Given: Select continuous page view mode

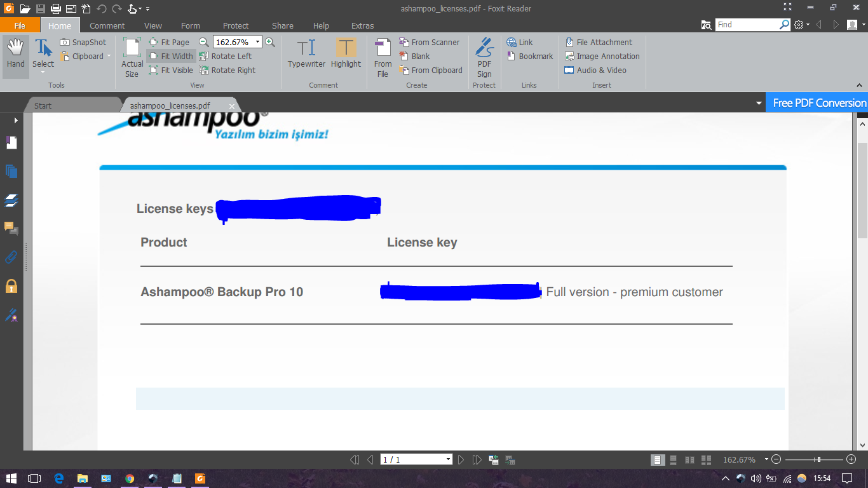Looking at the screenshot, I should click(674, 459).
